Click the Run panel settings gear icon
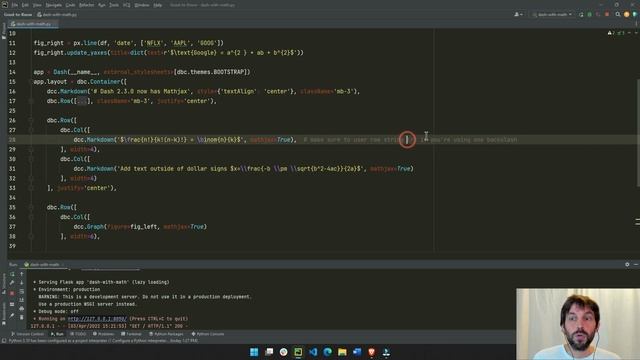Screen dimensions: 640x360 point(627,264)
